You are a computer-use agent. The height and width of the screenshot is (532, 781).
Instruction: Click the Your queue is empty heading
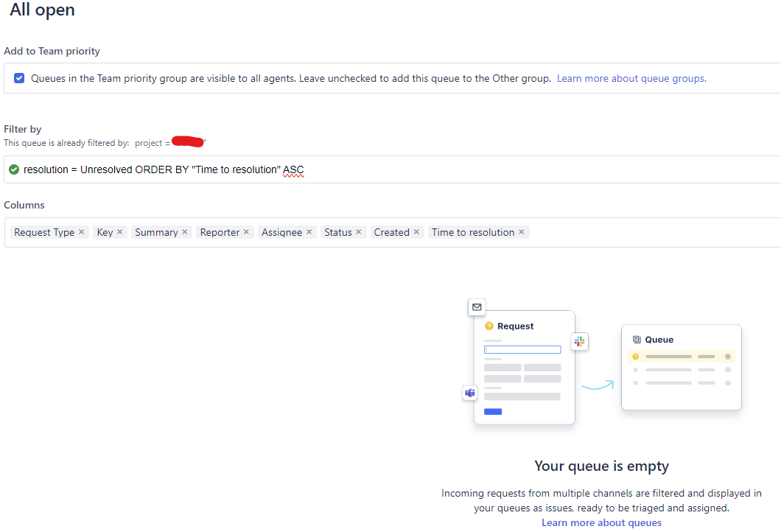coord(602,466)
